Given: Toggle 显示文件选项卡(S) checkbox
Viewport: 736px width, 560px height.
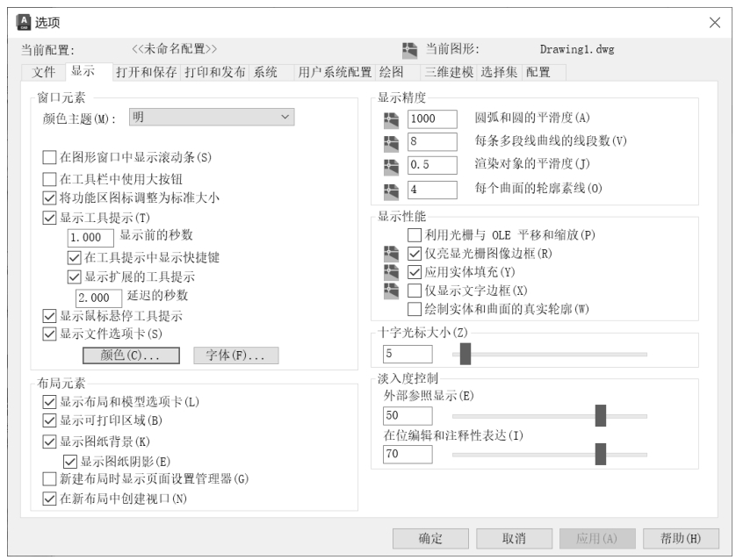Looking at the screenshot, I should click(49, 334).
